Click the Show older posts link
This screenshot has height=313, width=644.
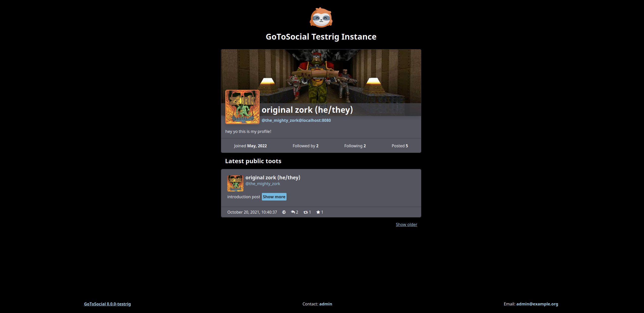(406, 224)
